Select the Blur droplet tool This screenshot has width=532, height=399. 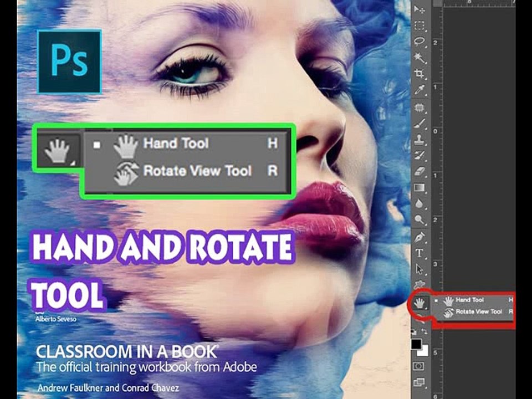420,203
